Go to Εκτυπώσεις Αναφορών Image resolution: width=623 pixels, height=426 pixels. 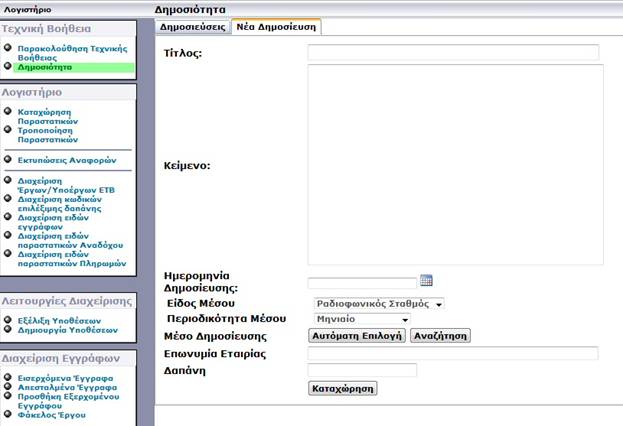(67, 160)
